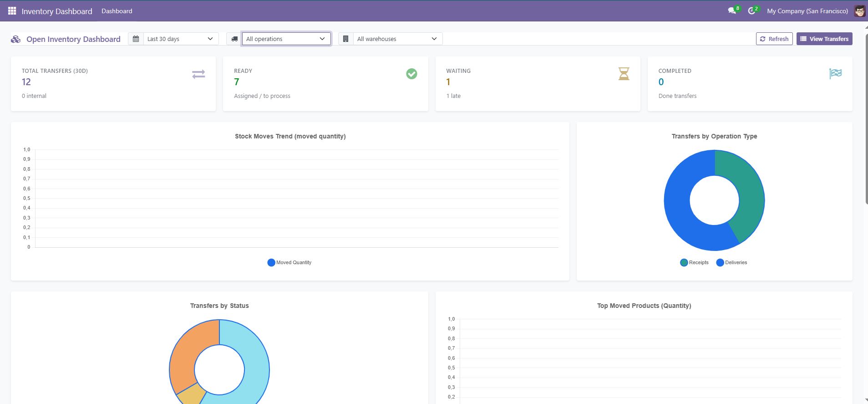Open the All operations dropdown
Screen dimensions: 868x404
point(286,39)
